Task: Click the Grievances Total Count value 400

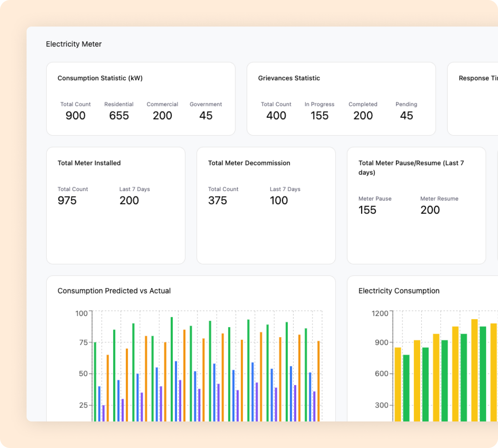Action: coord(276,116)
